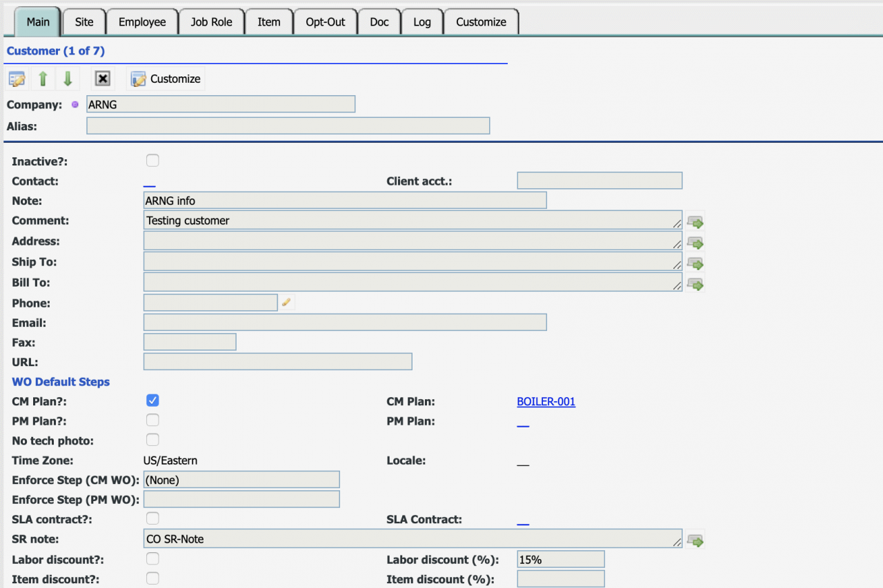This screenshot has height=588, width=883.
Task: Click expand icon next to Bill To
Action: tap(695, 283)
